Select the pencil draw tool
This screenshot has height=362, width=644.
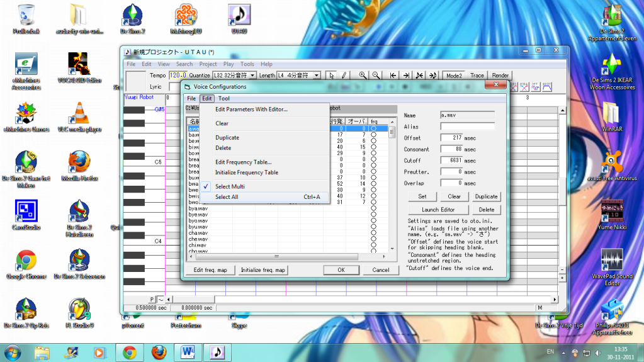(344, 76)
